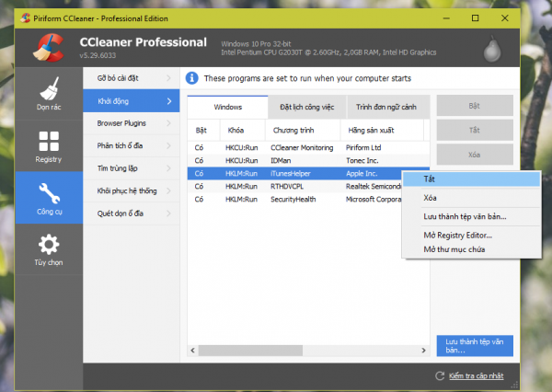Screen dimensions: 552x392
Task: Choose Mở Registry Editor... in context menu
Action: [x=471, y=236]
